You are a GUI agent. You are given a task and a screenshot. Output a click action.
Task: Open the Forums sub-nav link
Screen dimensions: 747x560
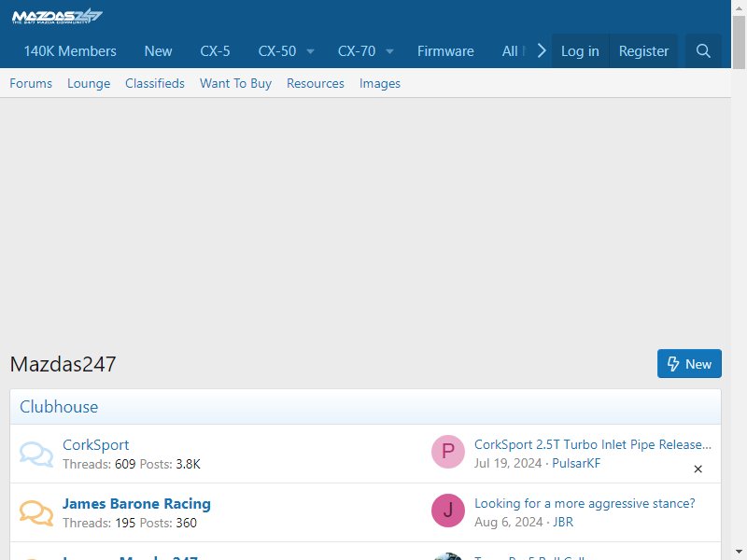click(x=31, y=83)
